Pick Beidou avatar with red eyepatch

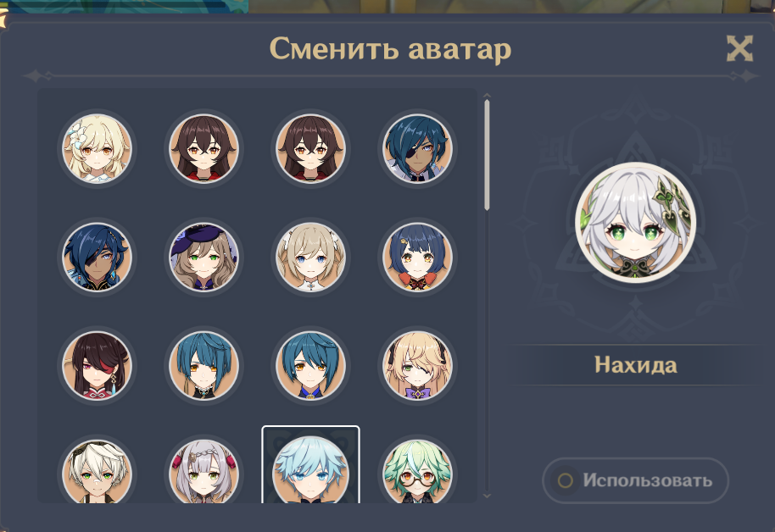pos(97,365)
